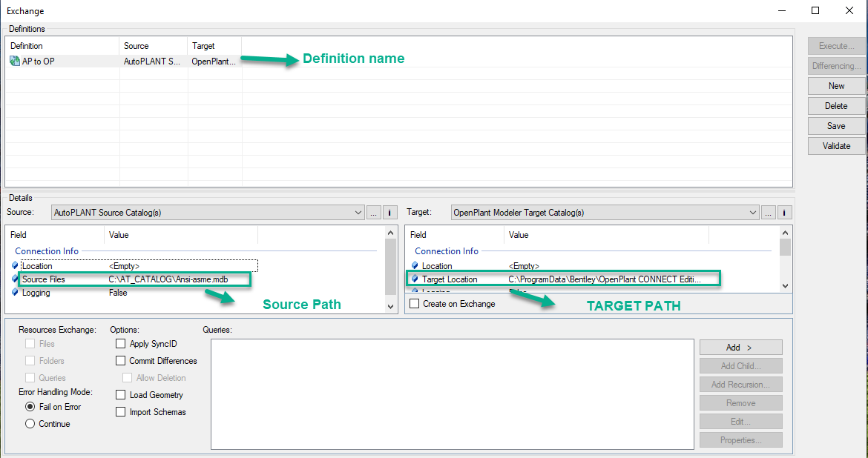
Task: Enable the Create on Exchange checkbox
Action: [414, 304]
